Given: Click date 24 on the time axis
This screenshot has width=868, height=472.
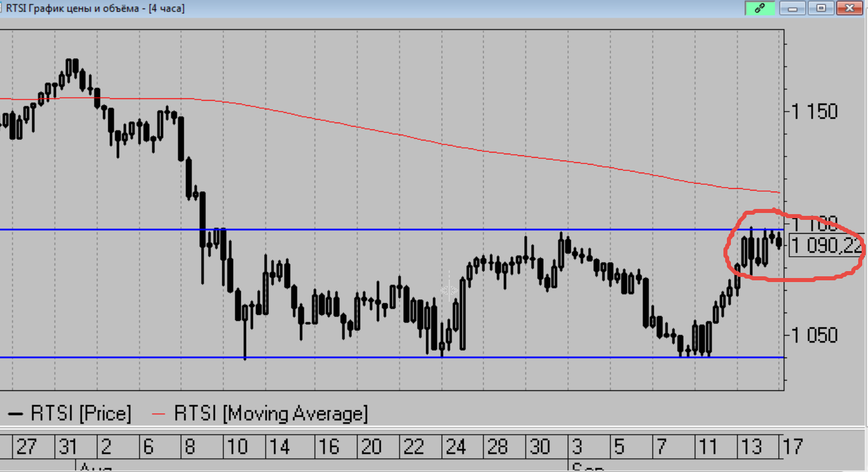Looking at the screenshot, I should coord(456,447).
